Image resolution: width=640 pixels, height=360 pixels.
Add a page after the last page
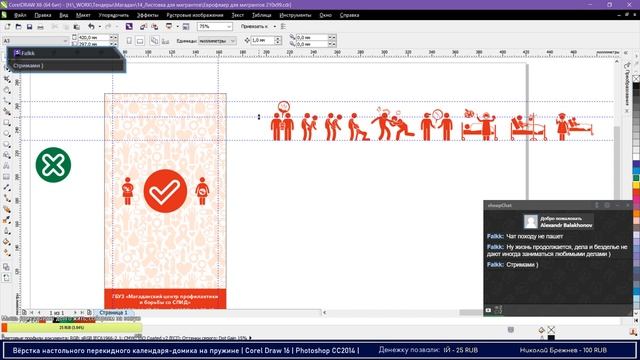tap(89, 313)
